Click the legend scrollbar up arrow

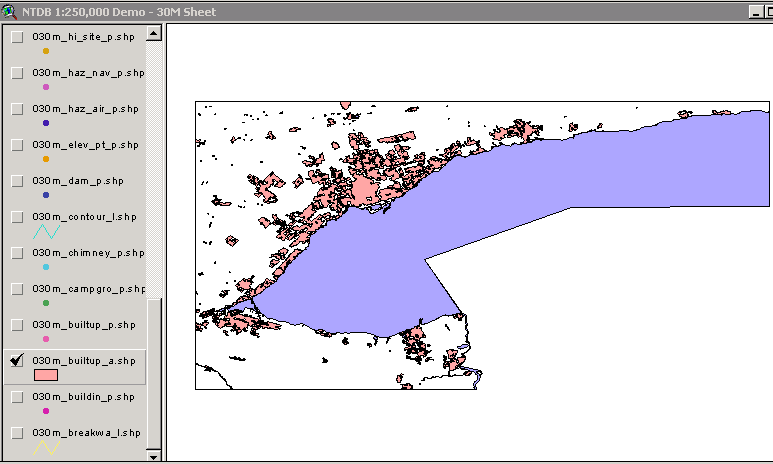(x=154, y=33)
